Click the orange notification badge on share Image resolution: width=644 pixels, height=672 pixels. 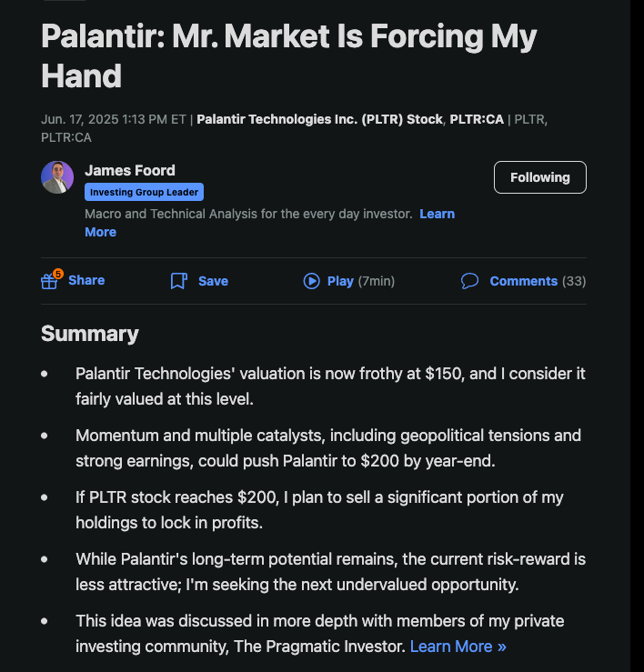pyautogui.click(x=58, y=274)
